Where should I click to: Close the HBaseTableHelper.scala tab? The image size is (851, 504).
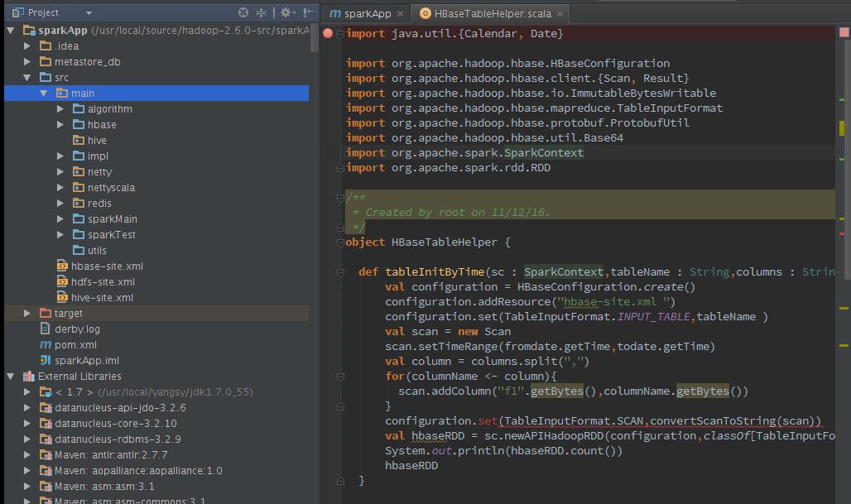(x=560, y=14)
